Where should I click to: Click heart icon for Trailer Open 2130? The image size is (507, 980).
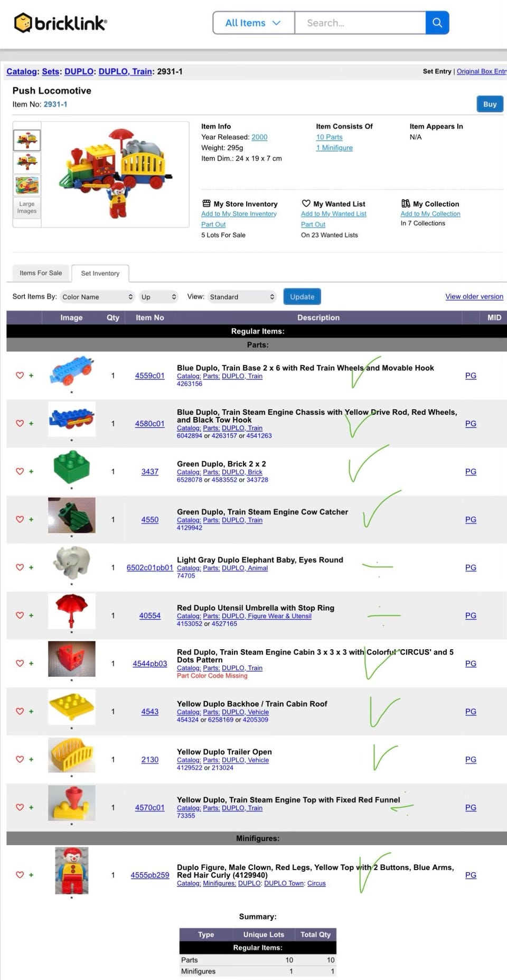click(20, 759)
